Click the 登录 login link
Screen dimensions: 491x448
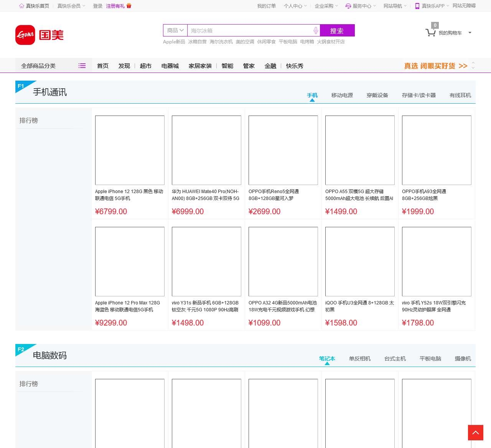pyautogui.click(x=98, y=6)
